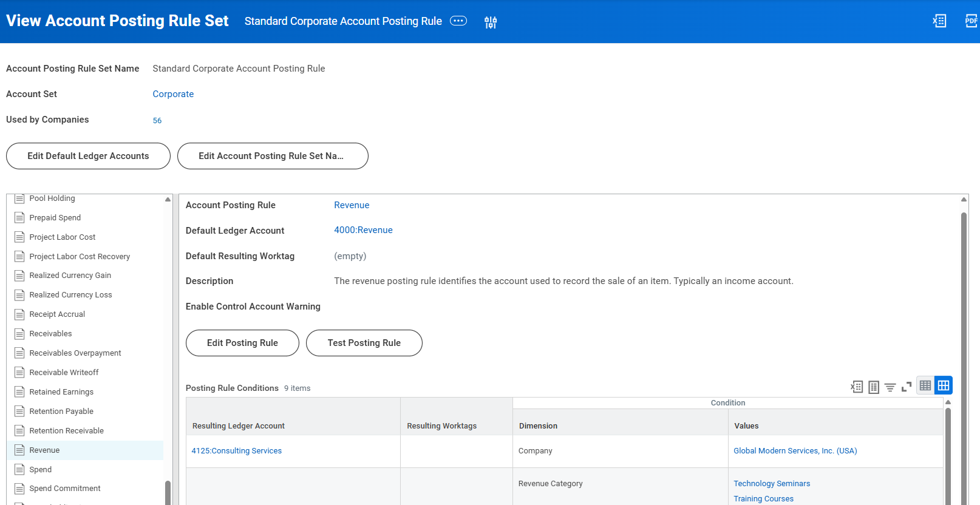The image size is (980, 505).
Task: Open Global Modern Services, Inc. (USA) link
Action: (x=795, y=451)
